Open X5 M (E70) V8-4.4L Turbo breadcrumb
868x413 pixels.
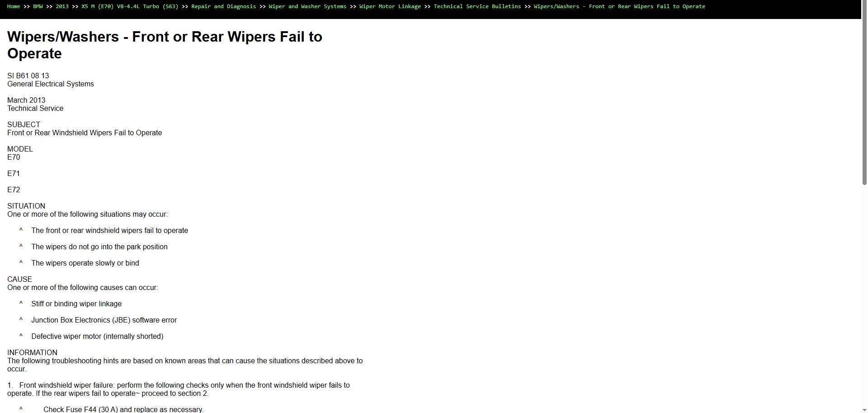pos(130,6)
